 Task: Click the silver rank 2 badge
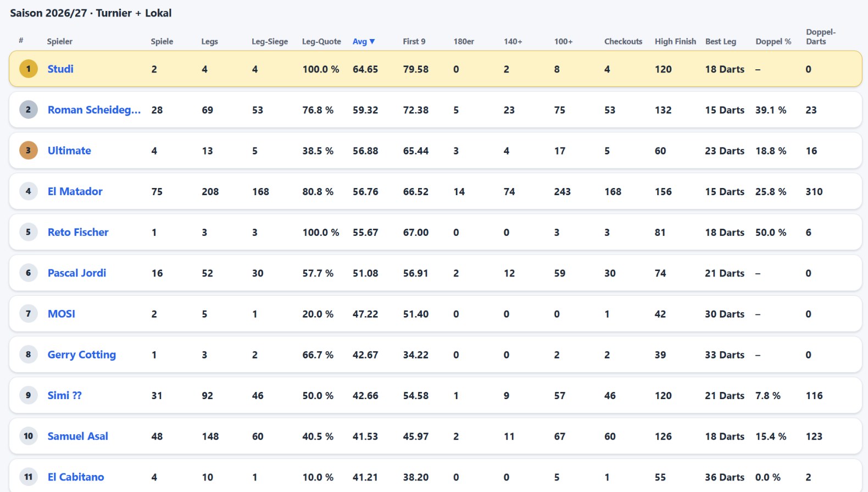29,109
